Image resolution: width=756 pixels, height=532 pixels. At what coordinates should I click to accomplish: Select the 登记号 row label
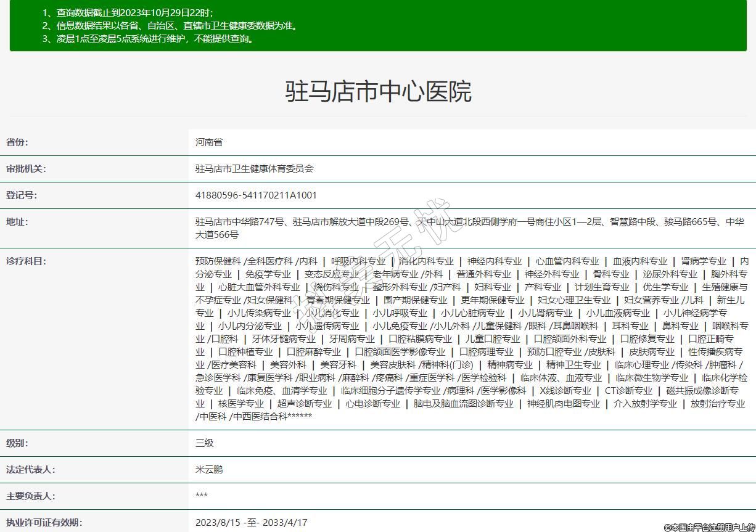coord(22,195)
